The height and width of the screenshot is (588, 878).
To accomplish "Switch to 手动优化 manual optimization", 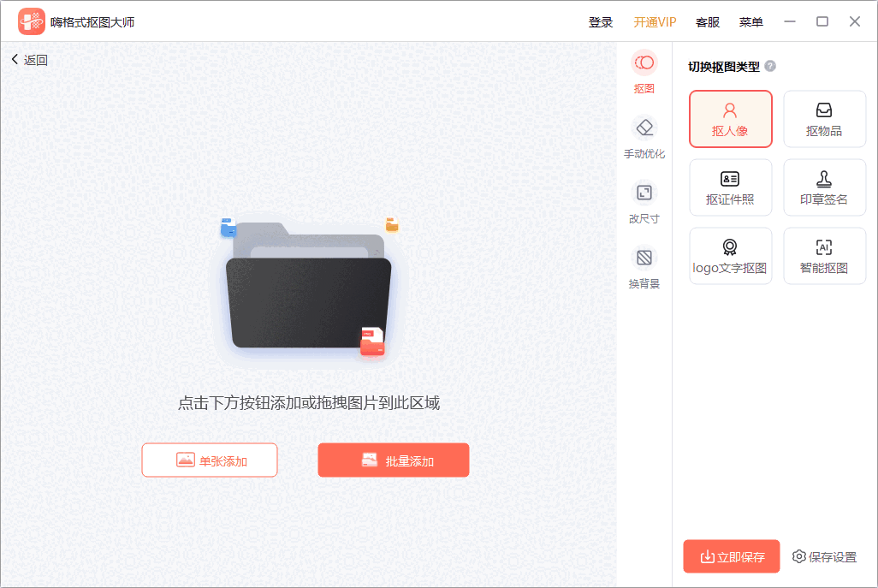I will pos(644,138).
